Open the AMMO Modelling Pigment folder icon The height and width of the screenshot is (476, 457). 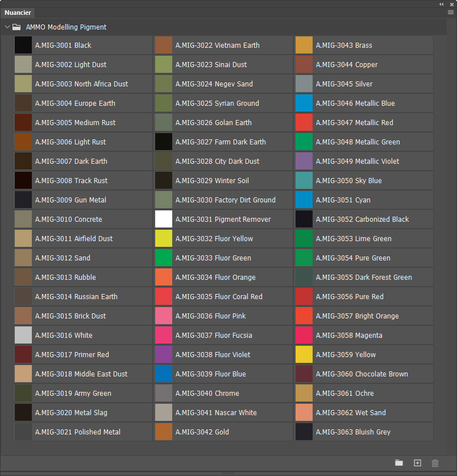point(16,27)
